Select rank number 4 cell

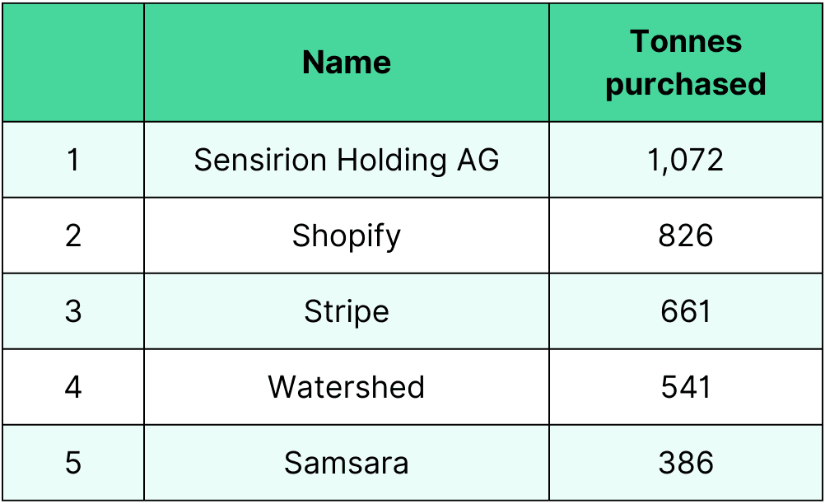coord(73,387)
